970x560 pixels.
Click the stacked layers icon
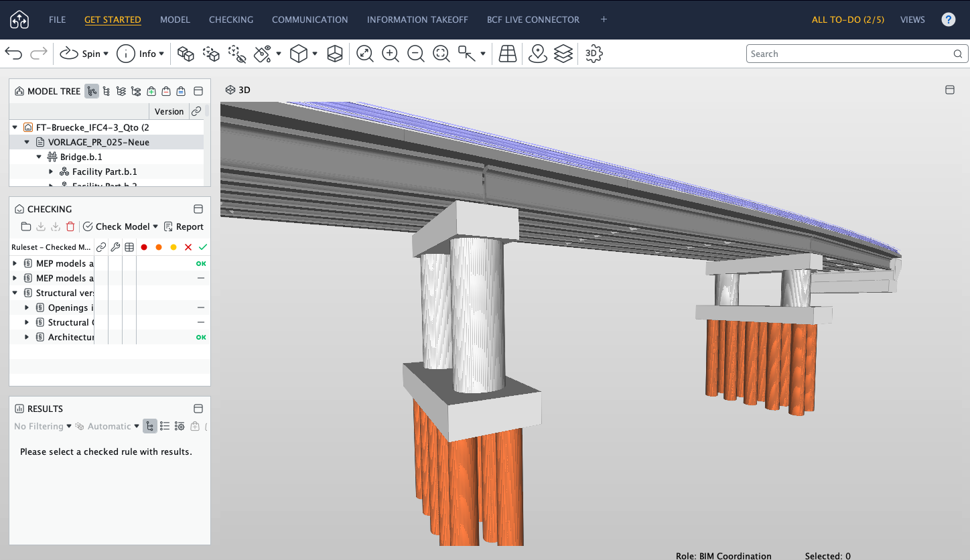tap(563, 54)
